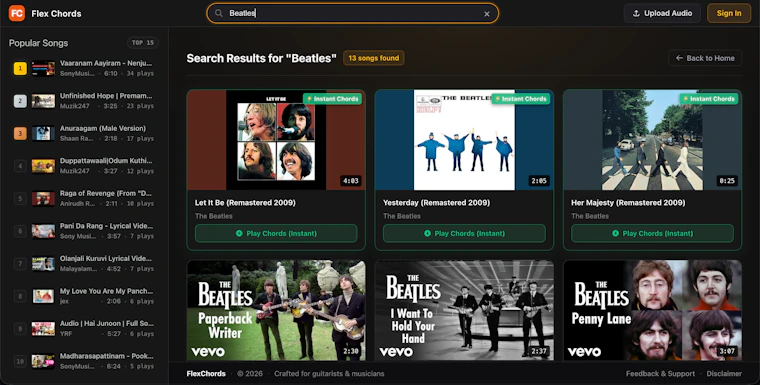The height and width of the screenshot is (385, 760).
Task: Go Back to Home
Action: (705, 58)
